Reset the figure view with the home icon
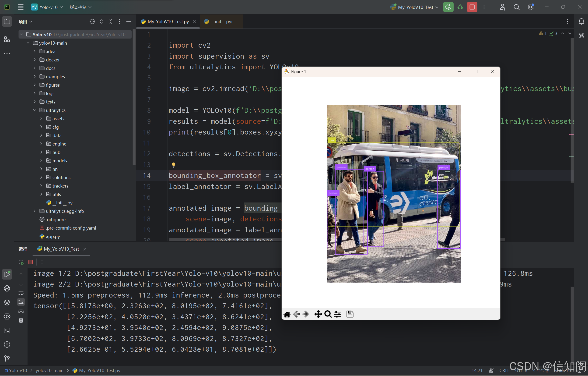The height and width of the screenshot is (376, 588). [x=287, y=314]
